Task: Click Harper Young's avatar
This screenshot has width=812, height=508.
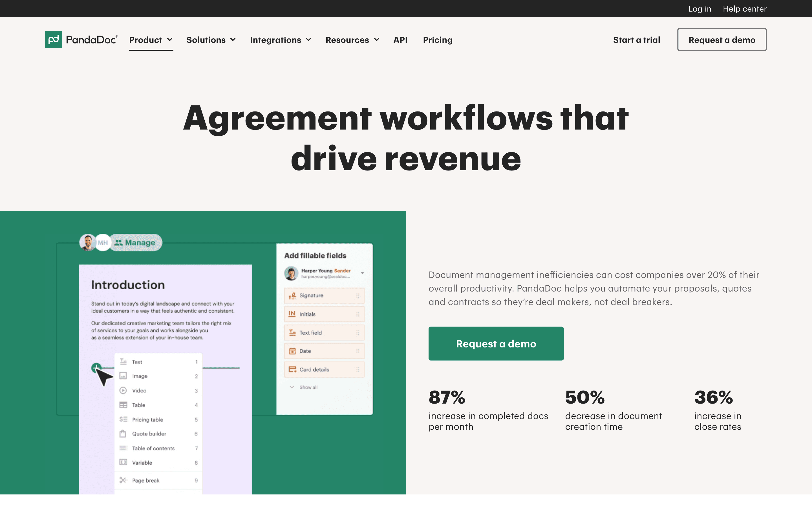Action: [291, 273]
